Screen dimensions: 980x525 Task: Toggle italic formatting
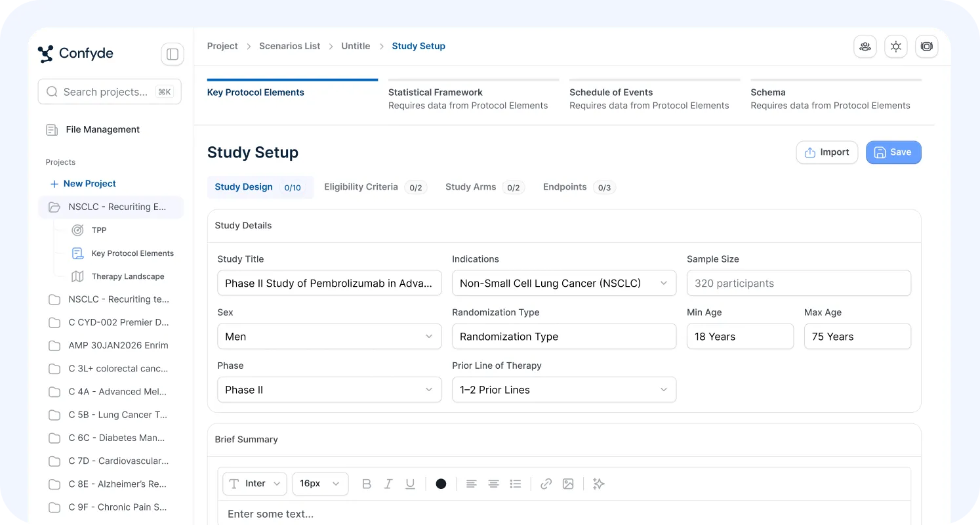pyautogui.click(x=388, y=484)
